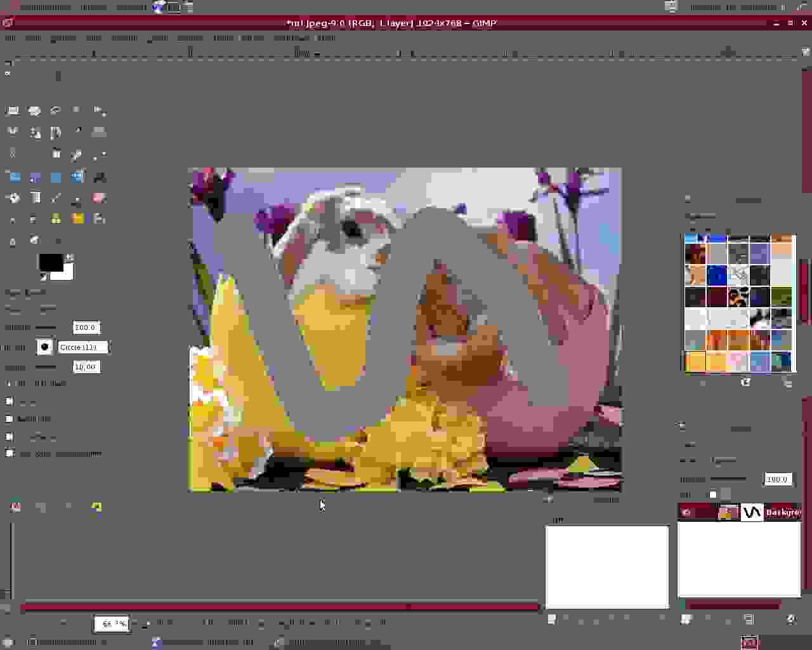Viewport: 812px width, 650px height.
Task: Hide the Background layer via eye icon
Action: (x=686, y=512)
